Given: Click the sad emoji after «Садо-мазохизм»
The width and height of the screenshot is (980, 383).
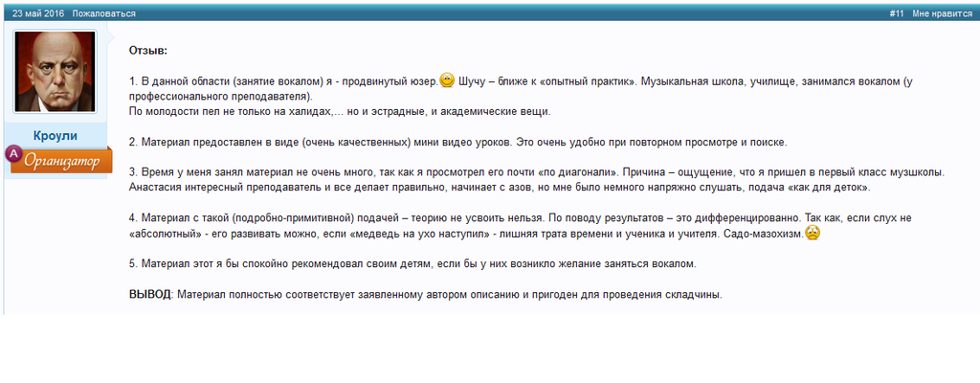Looking at the screenshot, I should pyautogui.click(x=813, y=233).
